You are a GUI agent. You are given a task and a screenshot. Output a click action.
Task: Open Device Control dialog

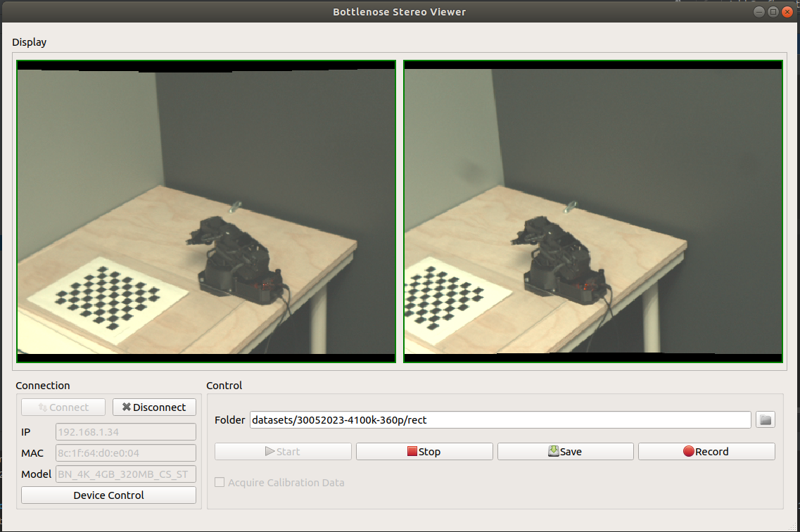point(108,495)
